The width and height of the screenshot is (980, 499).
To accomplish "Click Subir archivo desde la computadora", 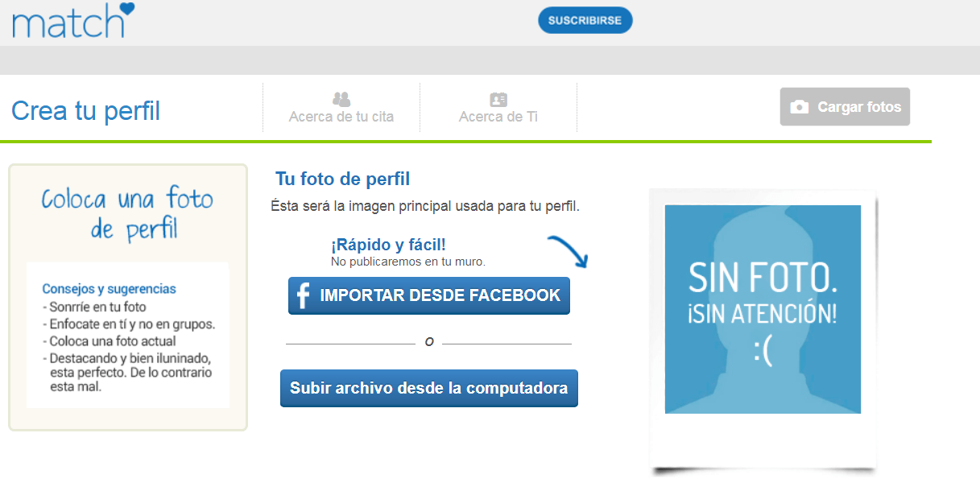I will click(x=429, y=388).
